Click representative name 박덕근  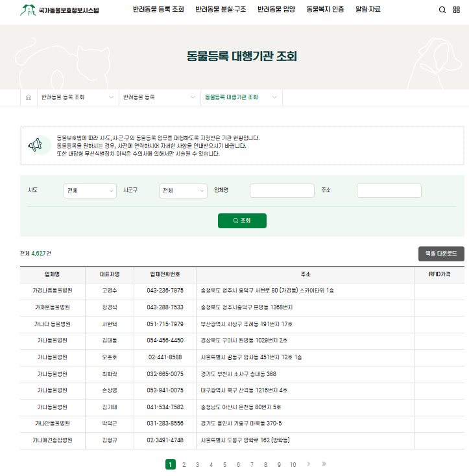[x=110, y=423]
